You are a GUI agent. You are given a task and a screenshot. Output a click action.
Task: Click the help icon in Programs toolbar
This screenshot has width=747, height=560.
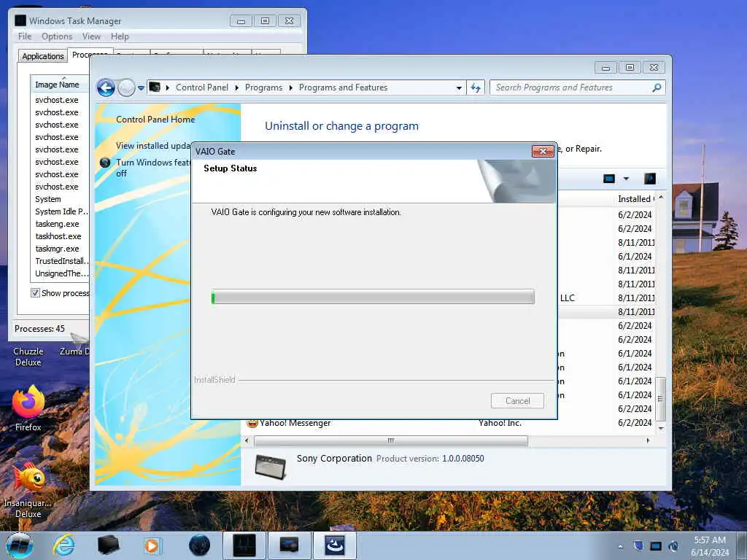point(650,179)
